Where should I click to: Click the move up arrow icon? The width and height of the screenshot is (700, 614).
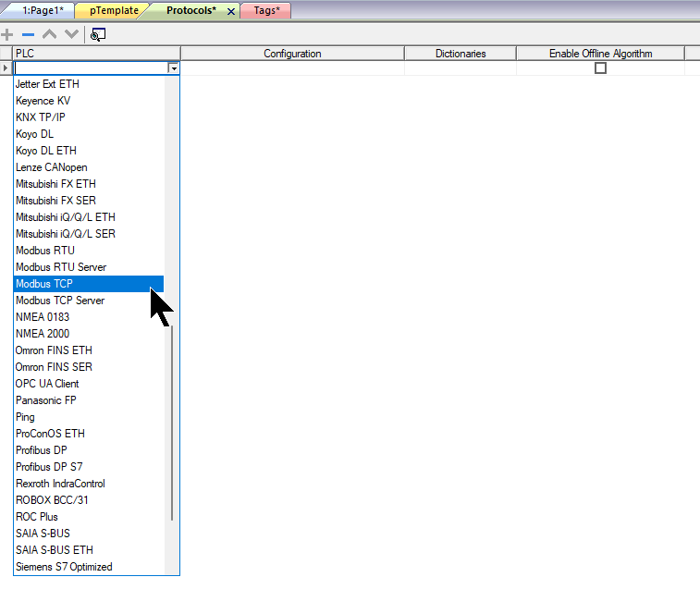tap(49, 34)
